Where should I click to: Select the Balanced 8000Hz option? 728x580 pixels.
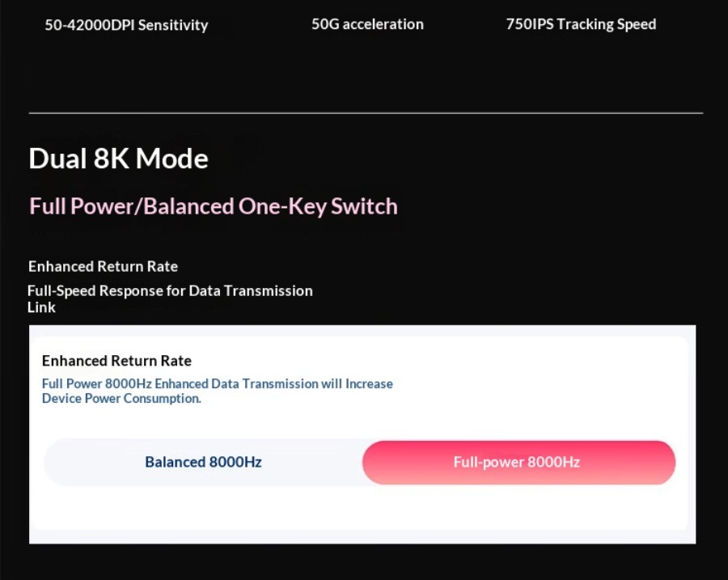(x=203, y=462)
